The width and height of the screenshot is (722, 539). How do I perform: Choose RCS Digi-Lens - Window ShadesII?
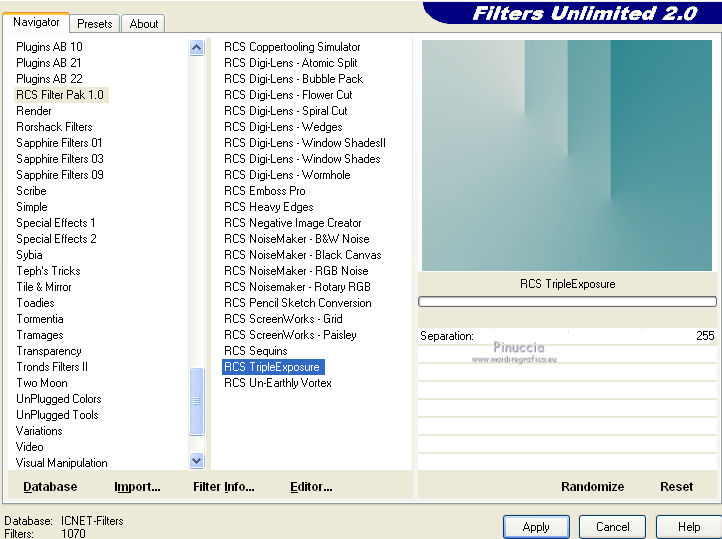[x=305, y=143]
